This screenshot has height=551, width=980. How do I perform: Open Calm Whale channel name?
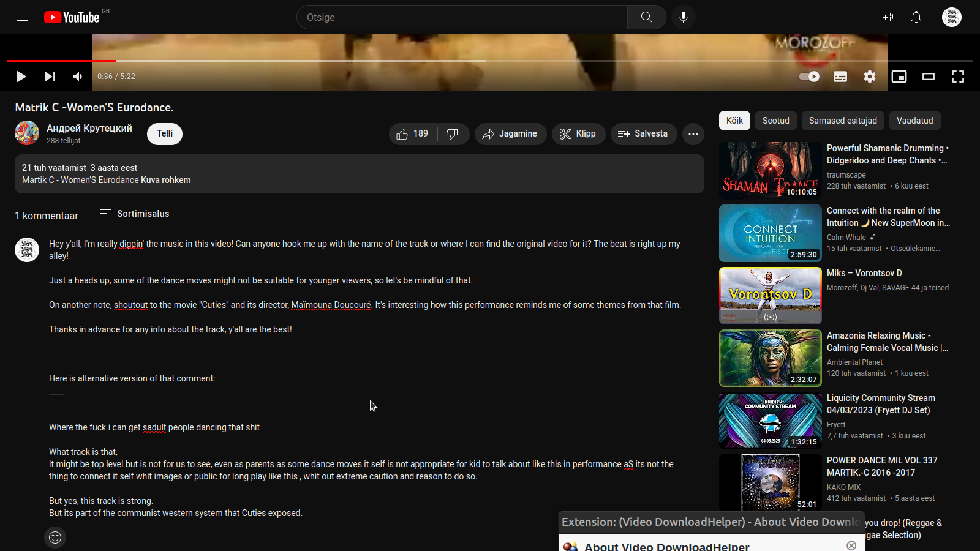pos(846,238)
